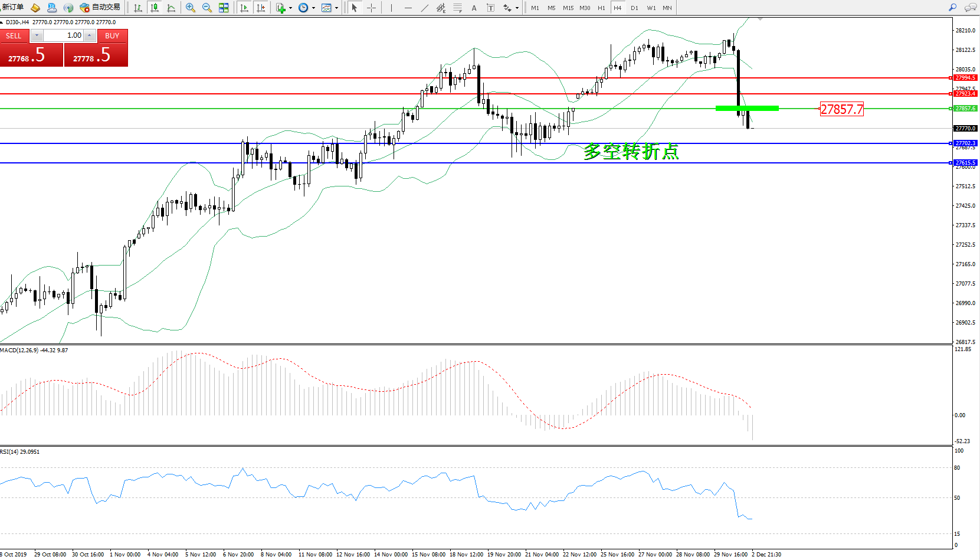Click the lot volume field showing 1.00
Screen dimensions: 980x560
pyautogui.click(x=64, y=35)
